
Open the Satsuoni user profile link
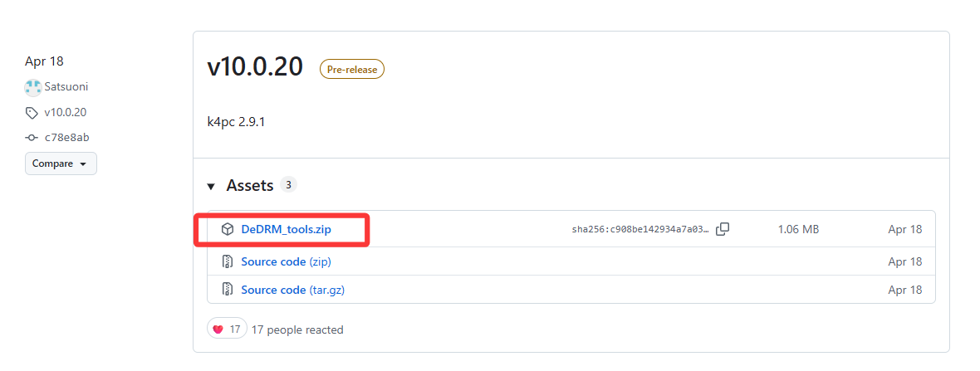[66, 87]
